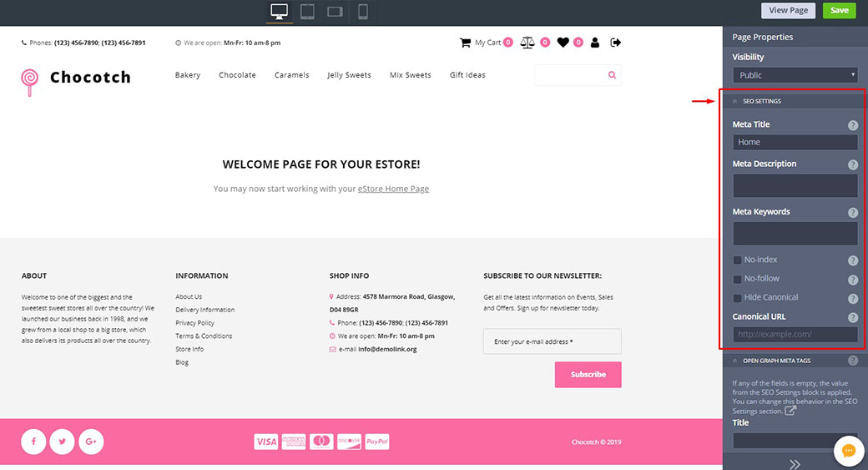This screenshot has width=868, height=470.
Task: Focus the Meta Title input field
Action: coord(795,142)
